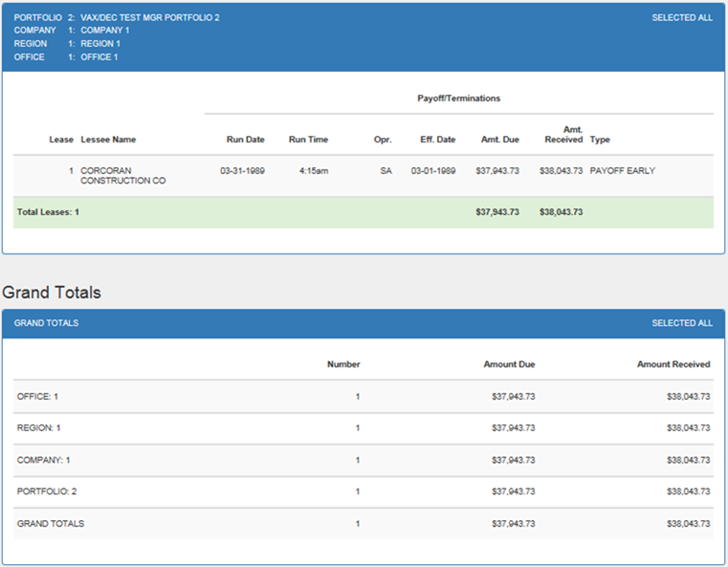Viewport: 728px width, 567px height.
Task: Click the 'REGION 1' value in blue header
Action: 100,44
